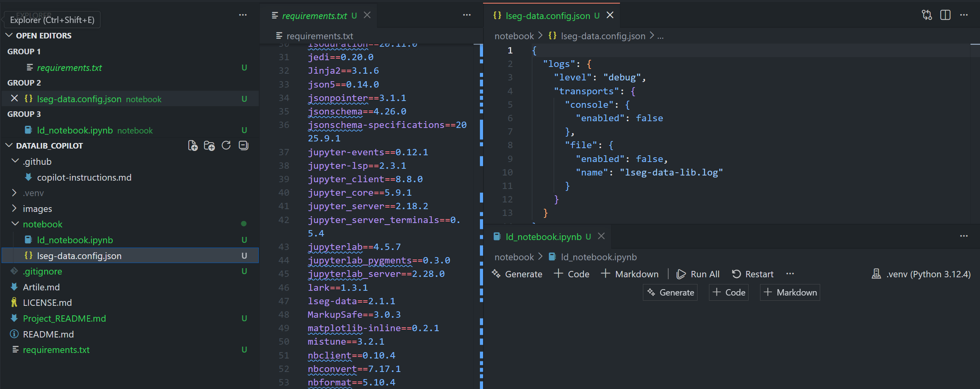Click line number 47 in requirements.txt

[284, 301]
